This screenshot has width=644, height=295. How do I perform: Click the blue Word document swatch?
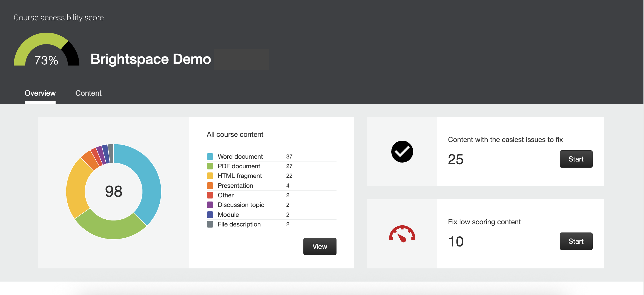(210, 157)
